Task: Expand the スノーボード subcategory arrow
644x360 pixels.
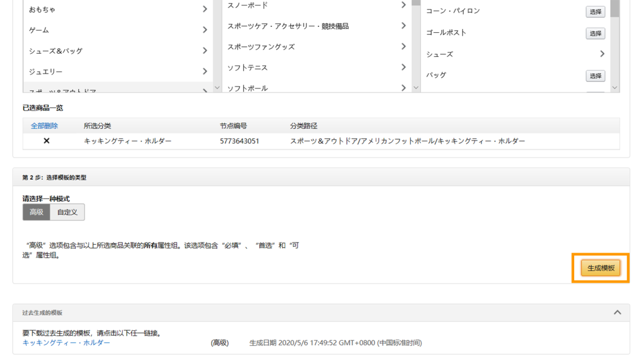Action: [404, 4]
